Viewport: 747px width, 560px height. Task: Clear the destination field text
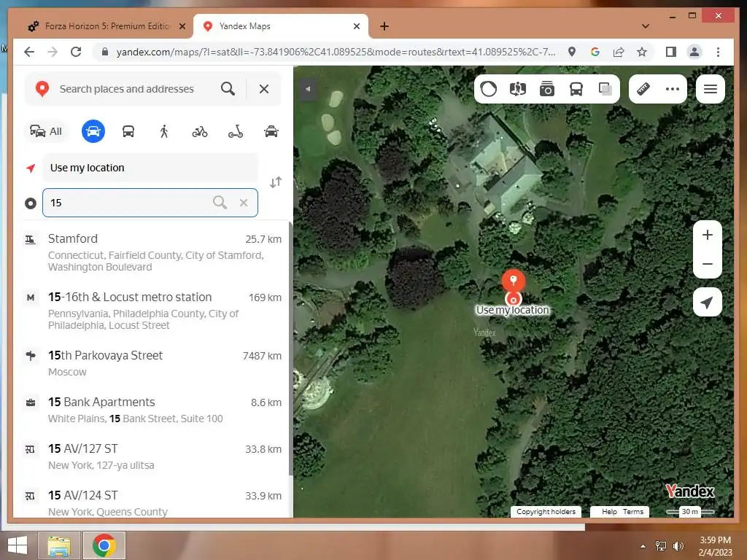[244, 203]
